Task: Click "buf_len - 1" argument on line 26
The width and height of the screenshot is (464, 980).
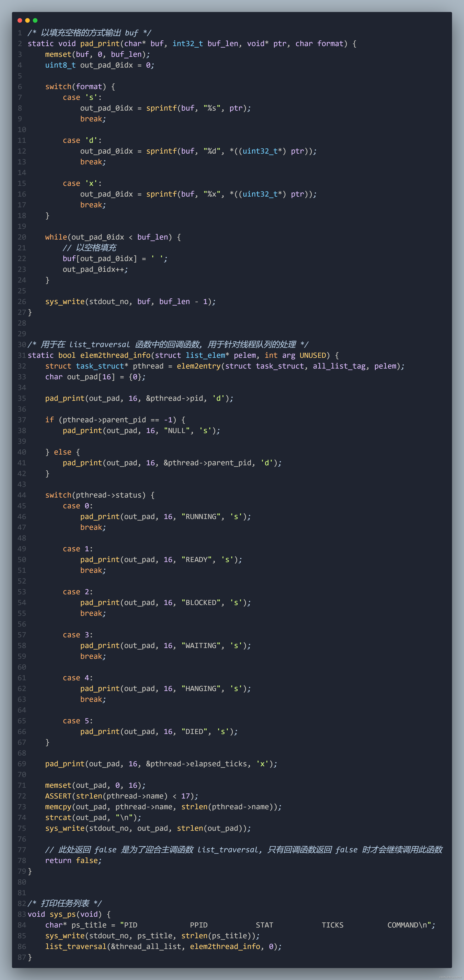Action: point(183,302)
